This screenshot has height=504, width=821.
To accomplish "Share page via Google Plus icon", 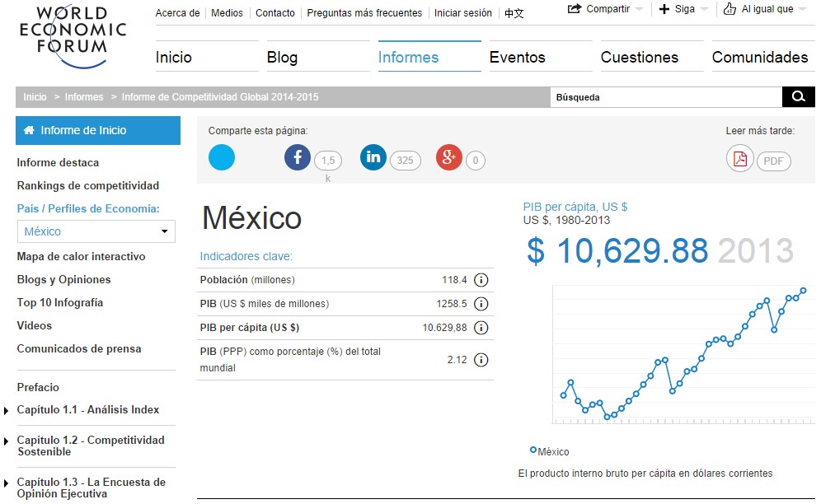I will point(449,157).
